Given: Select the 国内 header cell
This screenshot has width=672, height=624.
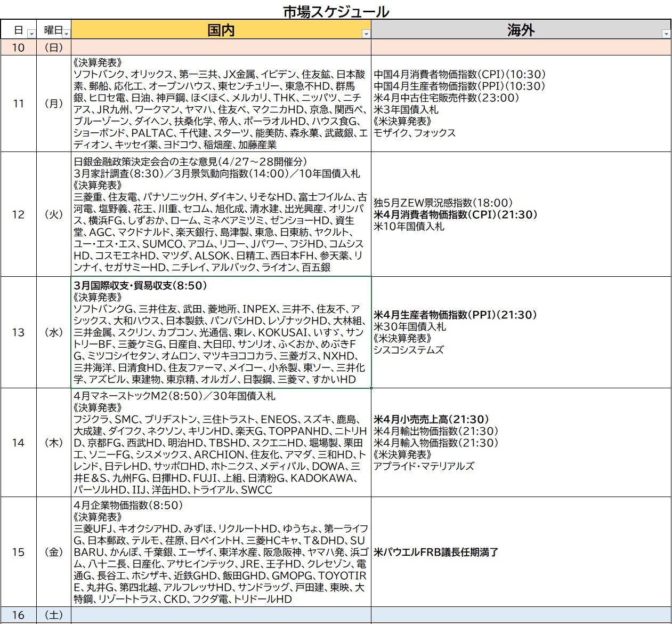Looking at the screenshot, I should [221, 30].
